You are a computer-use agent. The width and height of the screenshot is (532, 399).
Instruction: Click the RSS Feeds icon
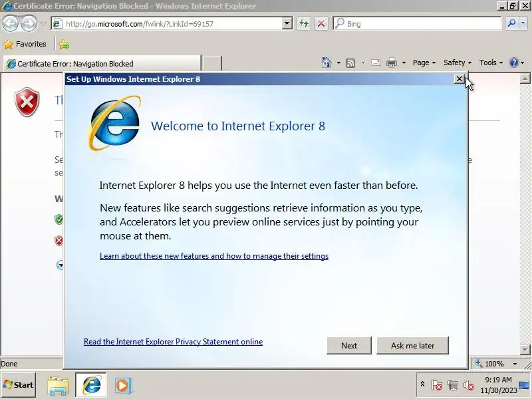[350, 63]
